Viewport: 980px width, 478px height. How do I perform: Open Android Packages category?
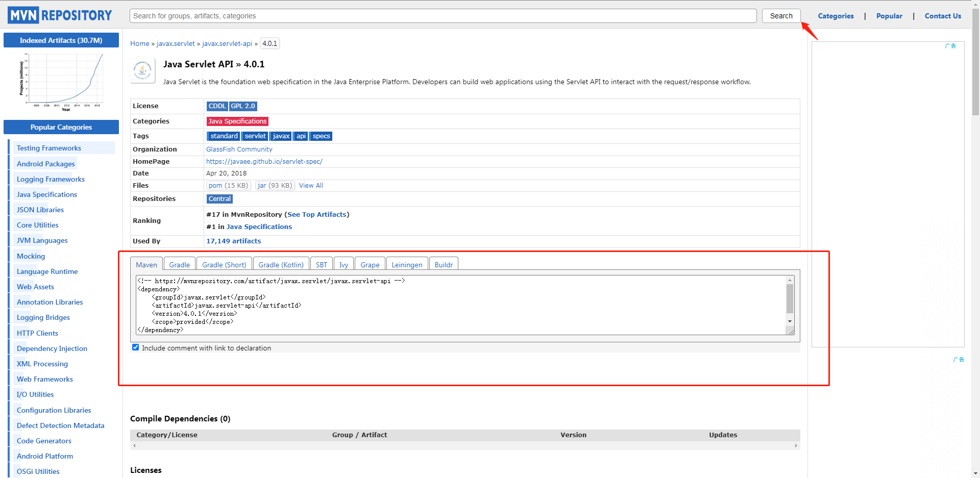[45, 164]
